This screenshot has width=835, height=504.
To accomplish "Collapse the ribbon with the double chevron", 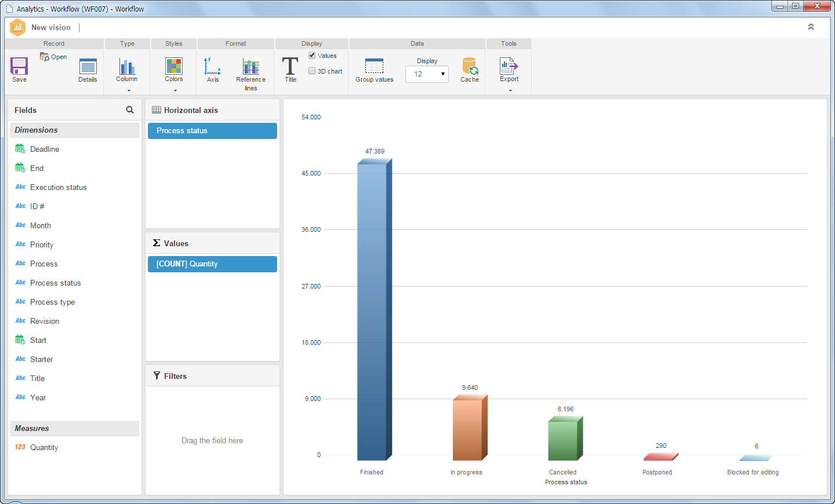I will point(811,27).
